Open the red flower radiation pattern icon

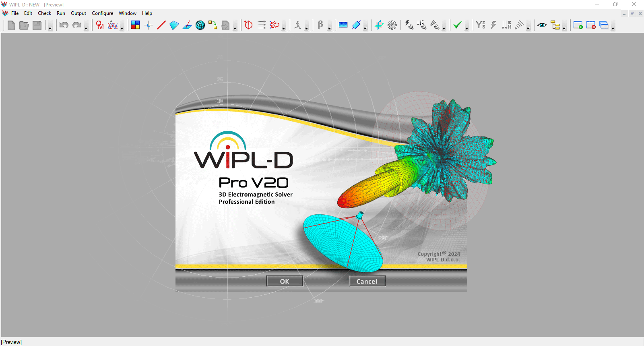point(275,25)
